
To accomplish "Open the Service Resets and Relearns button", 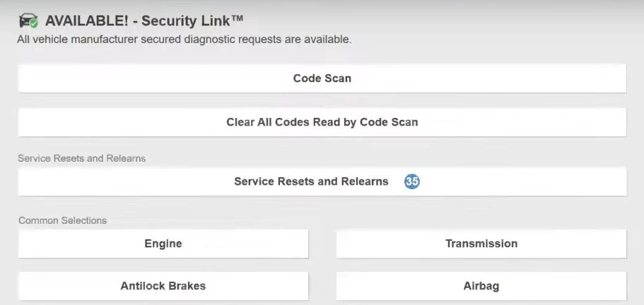I will [x=311, y=181].
